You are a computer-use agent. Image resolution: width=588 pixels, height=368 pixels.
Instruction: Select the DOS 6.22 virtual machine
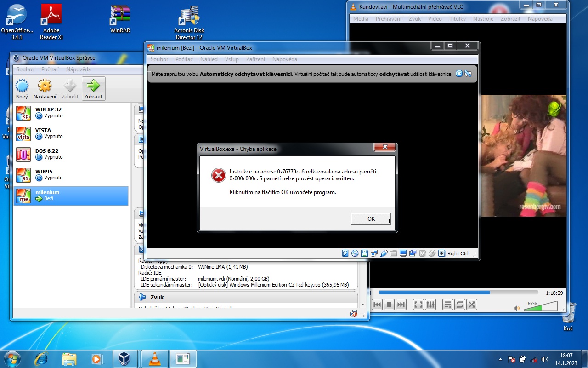[71, 154]
